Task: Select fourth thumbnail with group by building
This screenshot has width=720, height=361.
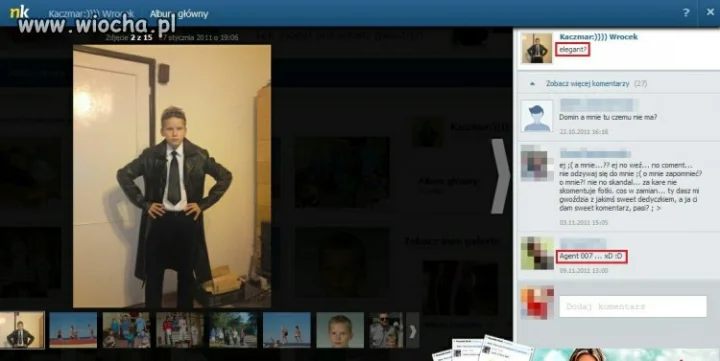Action: [180, 330]
